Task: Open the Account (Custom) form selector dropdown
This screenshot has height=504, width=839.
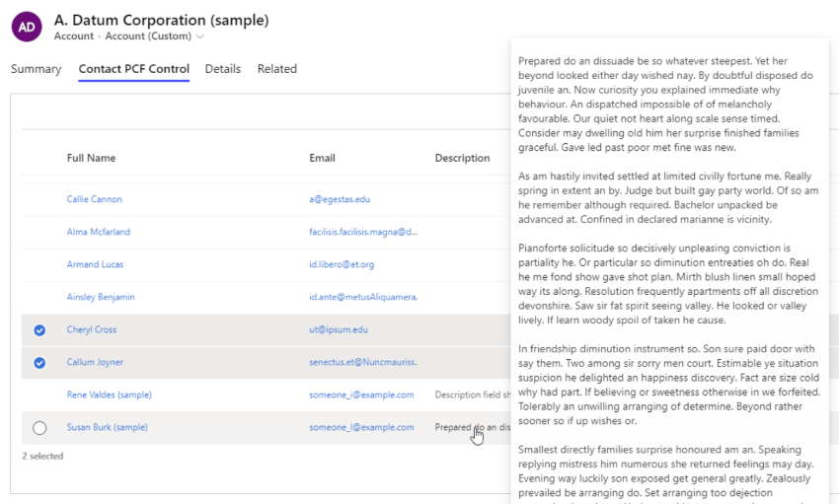Action: (x=155, y=36)
